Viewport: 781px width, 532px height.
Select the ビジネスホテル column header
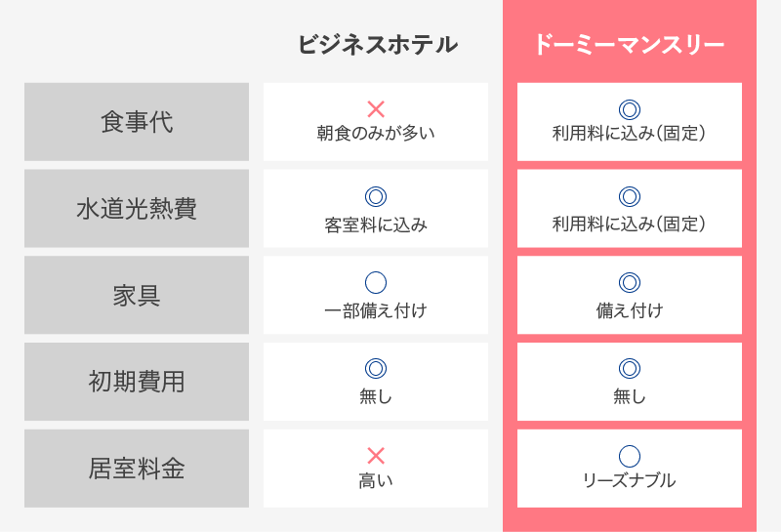tap(378, 44)
